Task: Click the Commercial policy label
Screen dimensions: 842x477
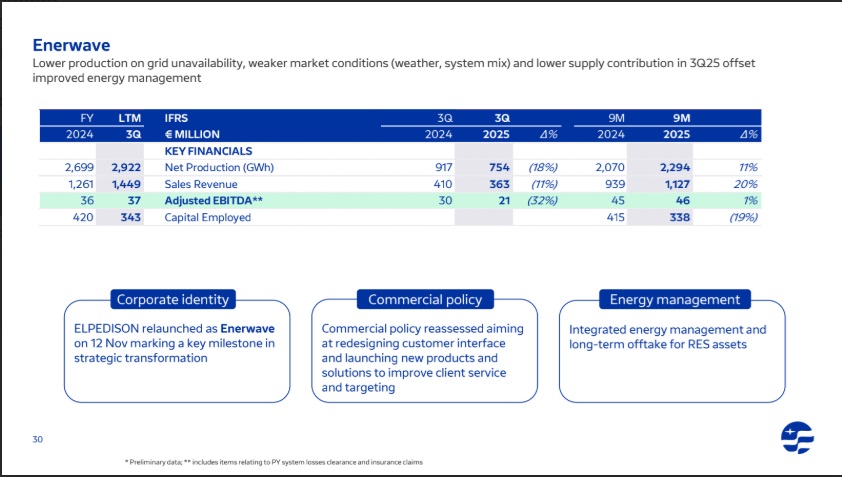Action: [x=424, y=299]
